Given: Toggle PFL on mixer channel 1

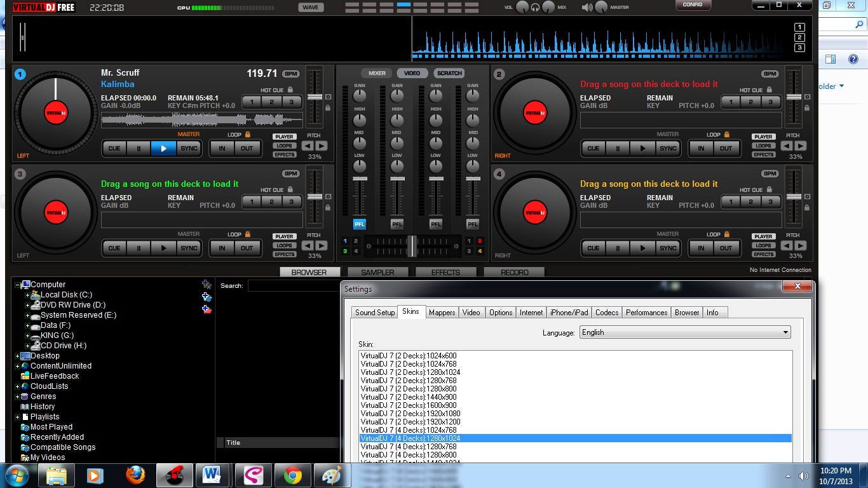Looking at the screenshot, I should click(x=360, y=224).
